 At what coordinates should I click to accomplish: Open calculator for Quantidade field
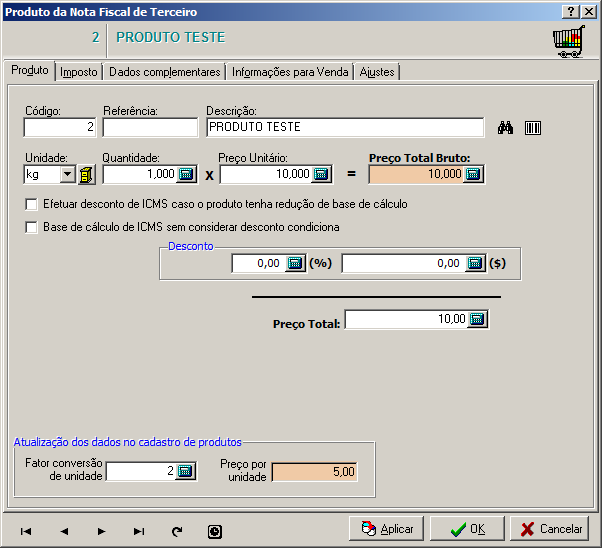point(188,175)
